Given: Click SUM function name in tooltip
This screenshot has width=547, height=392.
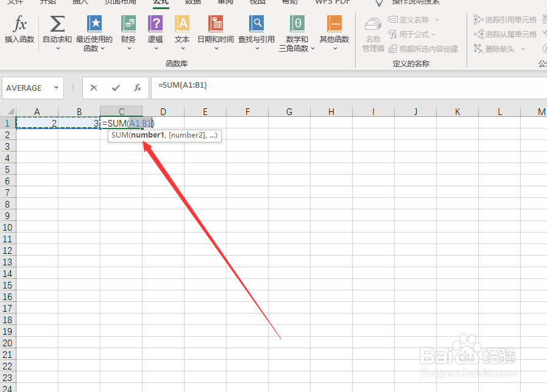Looking at the screenshot, I should (x=119, y=135).
